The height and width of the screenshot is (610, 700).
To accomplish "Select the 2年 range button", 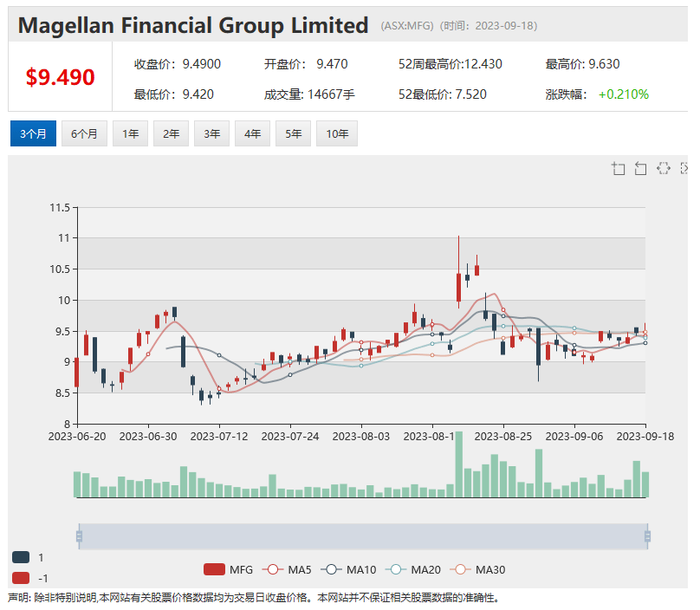I will tap(171, 133).
